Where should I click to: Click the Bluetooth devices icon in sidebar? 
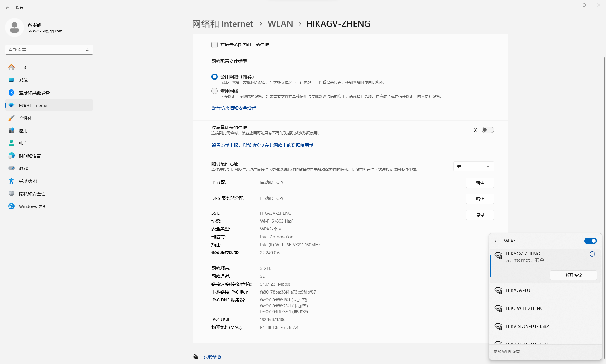pyautogui.click(x=11, y=92)
